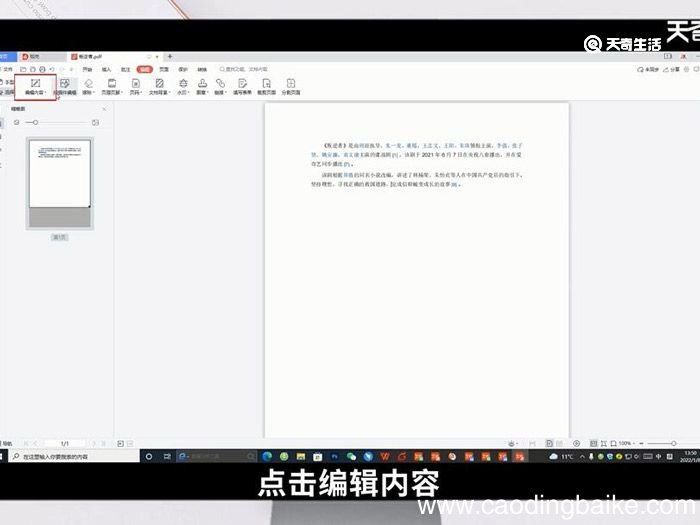Screen dimensions: 700x525
Task: Click the taskbar clock showing 13:50
Action: click(690, 456)
